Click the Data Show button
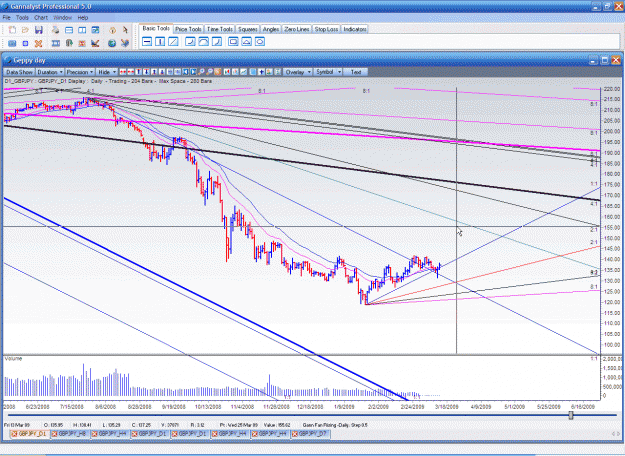 [19, 72]
